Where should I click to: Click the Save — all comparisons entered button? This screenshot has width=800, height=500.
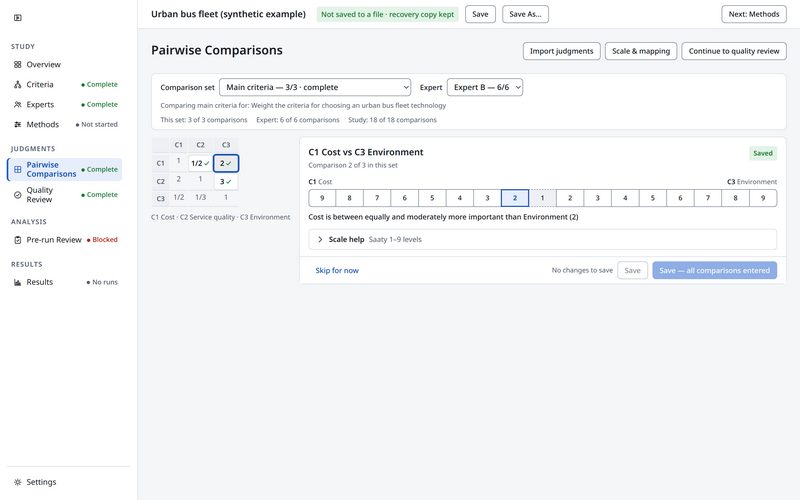(x=714, y=270)
